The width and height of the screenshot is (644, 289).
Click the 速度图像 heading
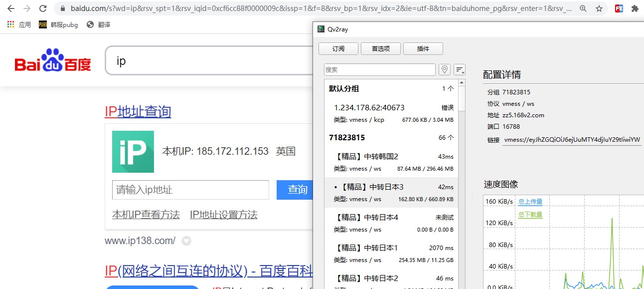pos(501,184)
